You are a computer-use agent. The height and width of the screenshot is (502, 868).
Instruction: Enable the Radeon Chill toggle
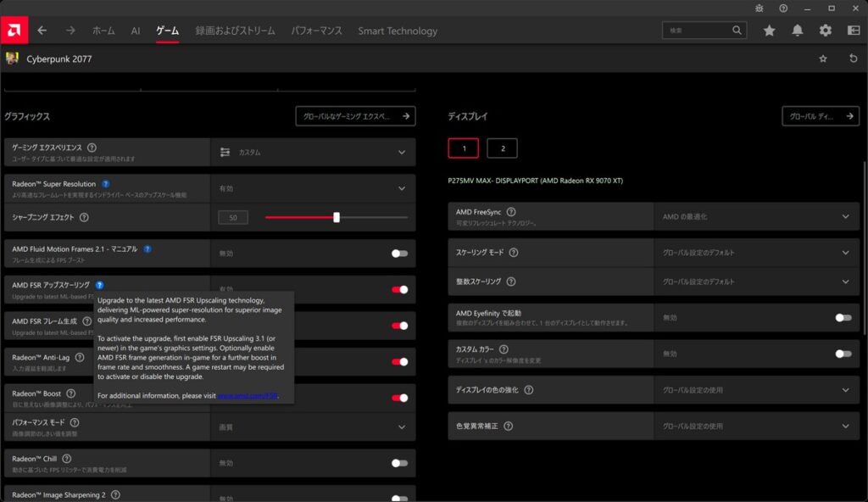[399, 463]
